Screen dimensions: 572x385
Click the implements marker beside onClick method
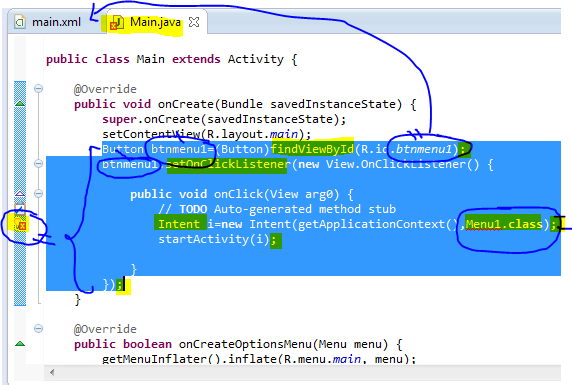pos(20,193)
